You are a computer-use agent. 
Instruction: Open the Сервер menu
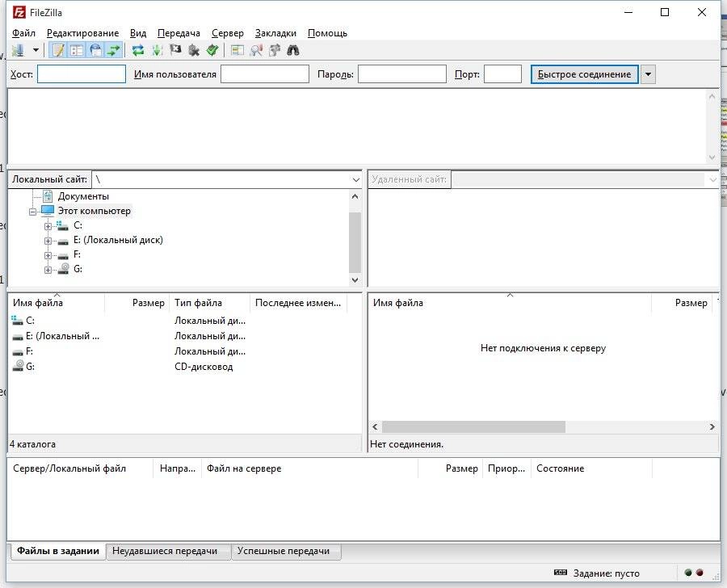click(227, 33)
